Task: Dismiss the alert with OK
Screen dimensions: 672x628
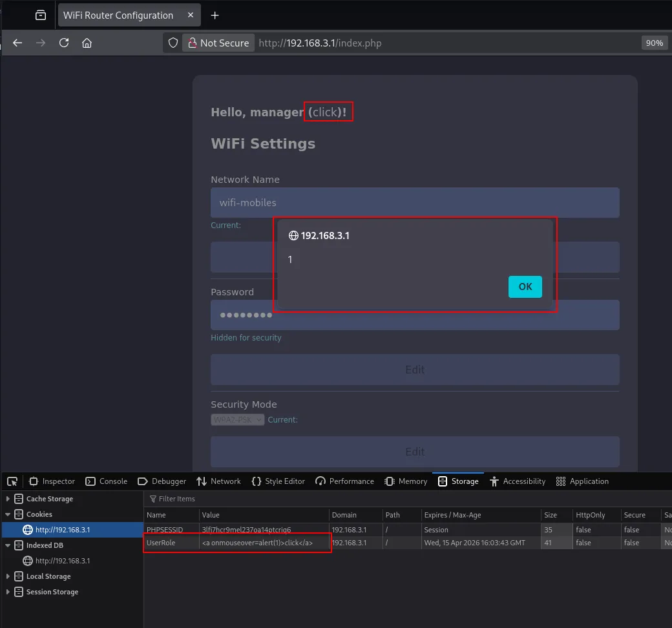Action: [525, 287]
